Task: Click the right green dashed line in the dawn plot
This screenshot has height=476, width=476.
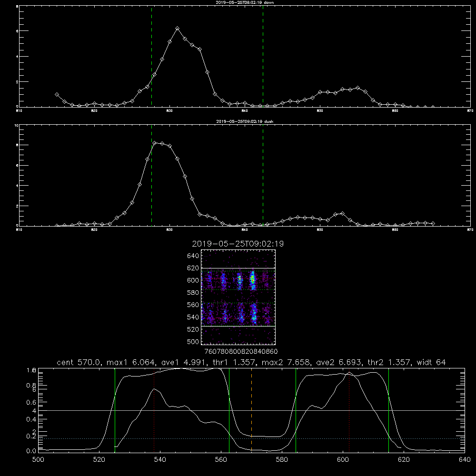Action: (263, 56)
